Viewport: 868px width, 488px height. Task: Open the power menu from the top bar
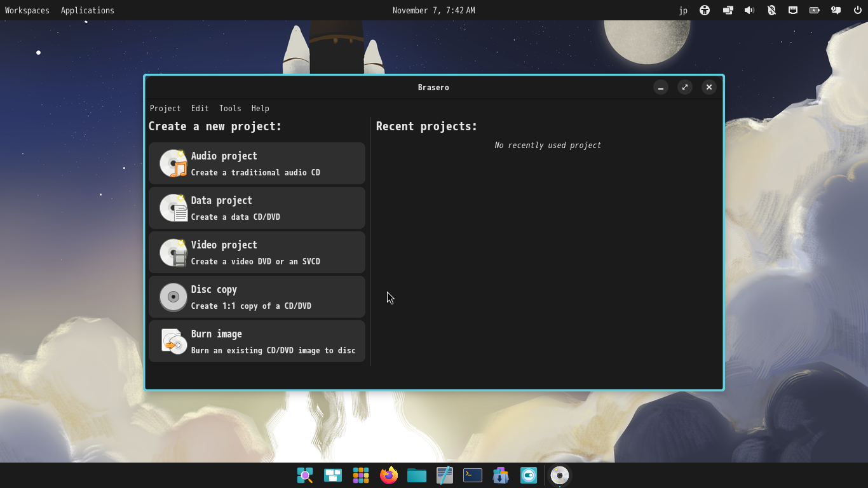click(x=857, y=10)
